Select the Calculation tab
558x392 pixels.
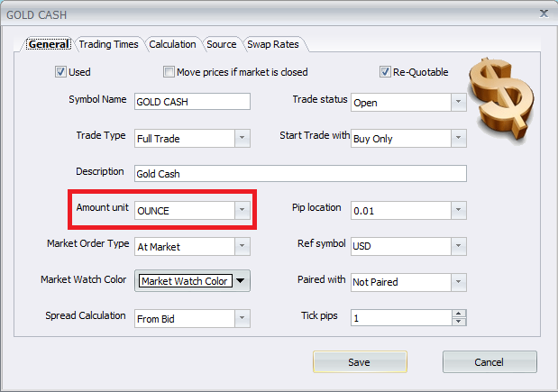tap(172, 44)
